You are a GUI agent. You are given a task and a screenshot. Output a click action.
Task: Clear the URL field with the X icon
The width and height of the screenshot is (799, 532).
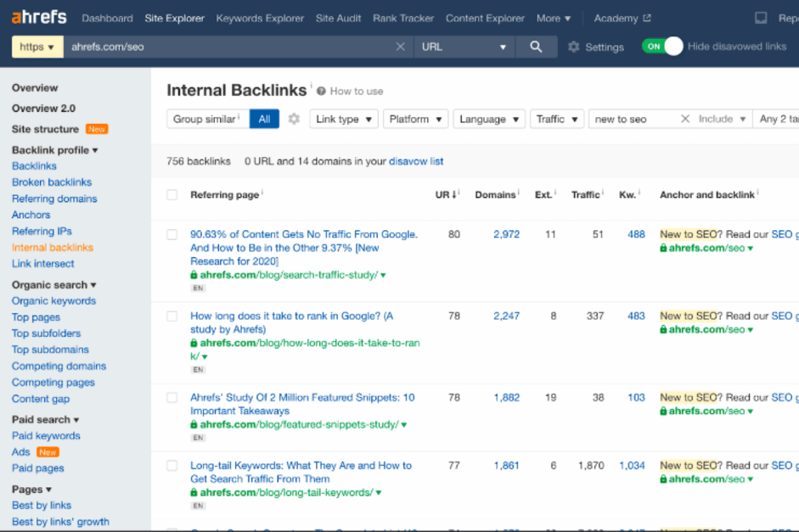[x=401, y=47]
